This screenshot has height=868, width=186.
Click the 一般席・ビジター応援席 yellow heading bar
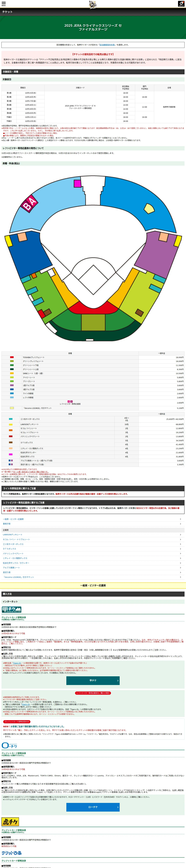point(93,585)
